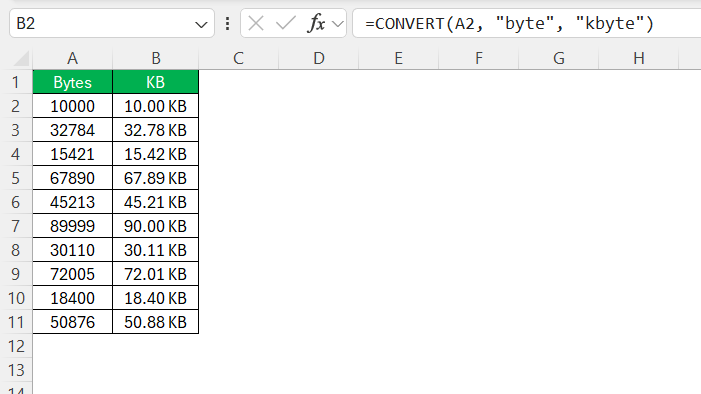Click the Name Box showing B2
Image resolution: width=701 pixels, height=394 pixels.
pos(112,23)
